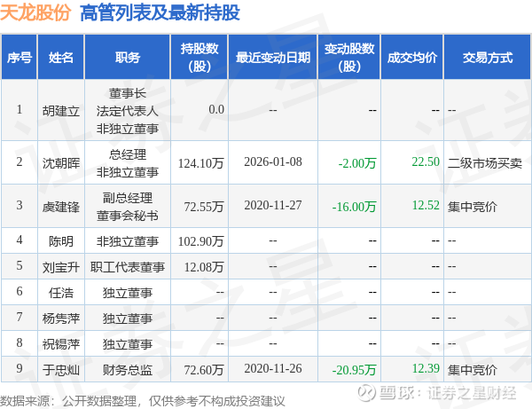The width and height of the screenshot is (532, 409).
Task: Select the 持股数(股) column header
Action: [199, 57]
